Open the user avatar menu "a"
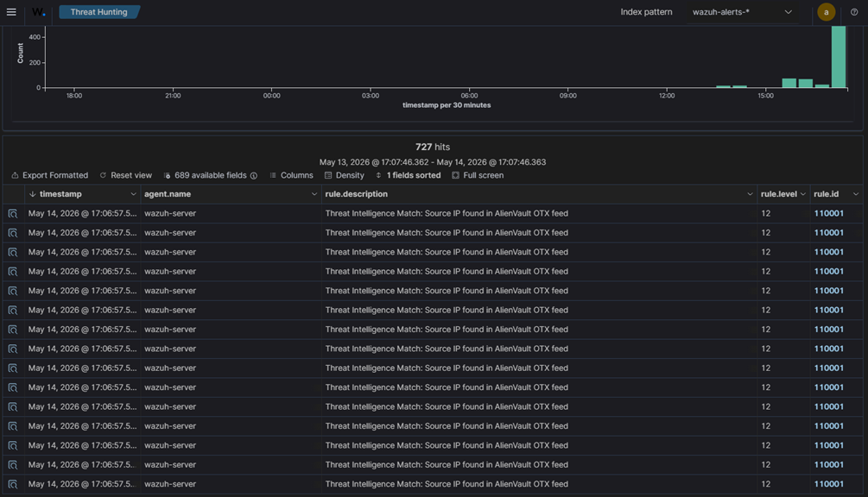Viewport: 868px width, 497px height. pos(826,12)
